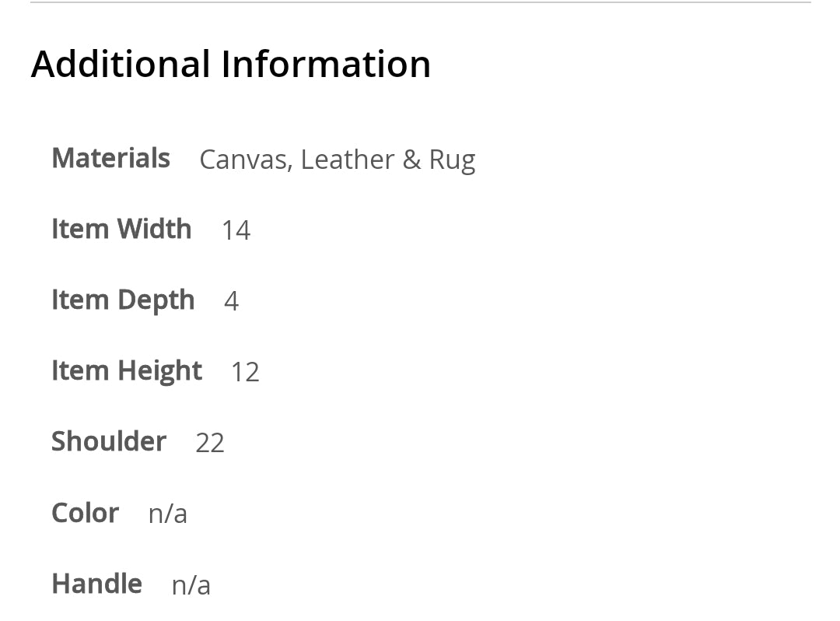The height and width of the screenshot is (621, 840).
Task: Click the n/a value beside Color
Action: coord(168,514)
